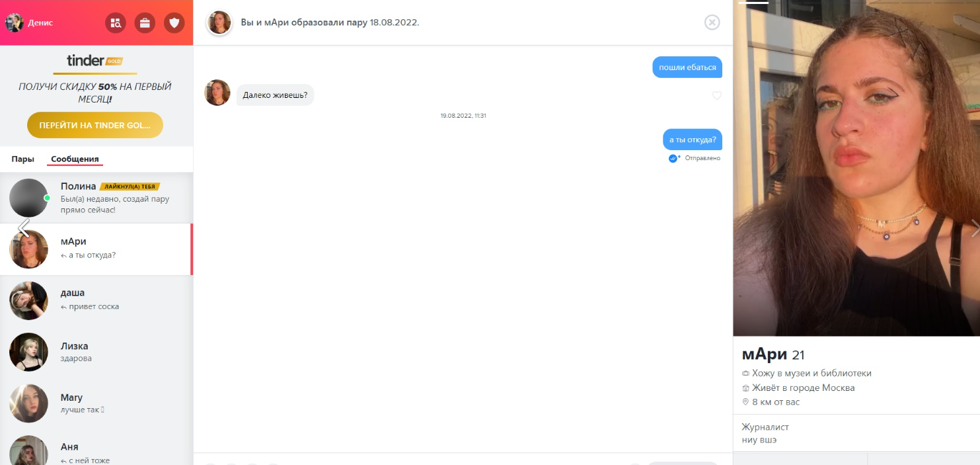980x465 pixels.
Task: Open Денис profile in the header
Action: click(x=29, y=22)
